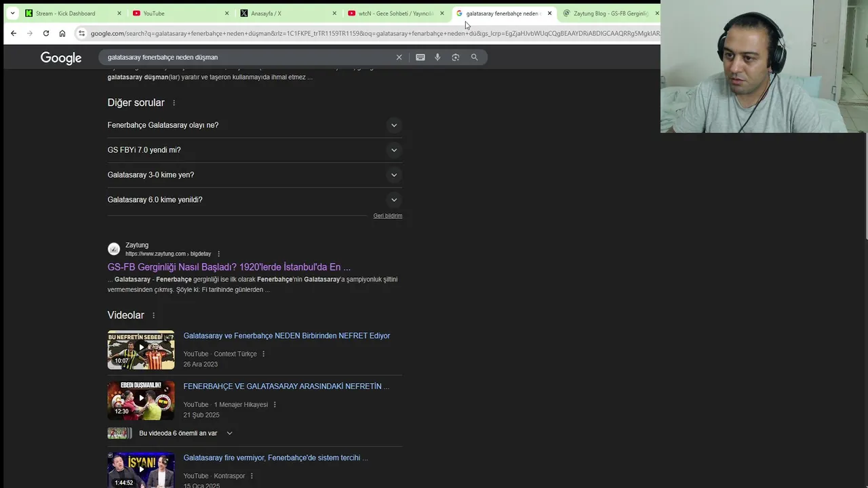The image size is (868, 488).
Task: Close the active Google search tab
Action: 549,13
